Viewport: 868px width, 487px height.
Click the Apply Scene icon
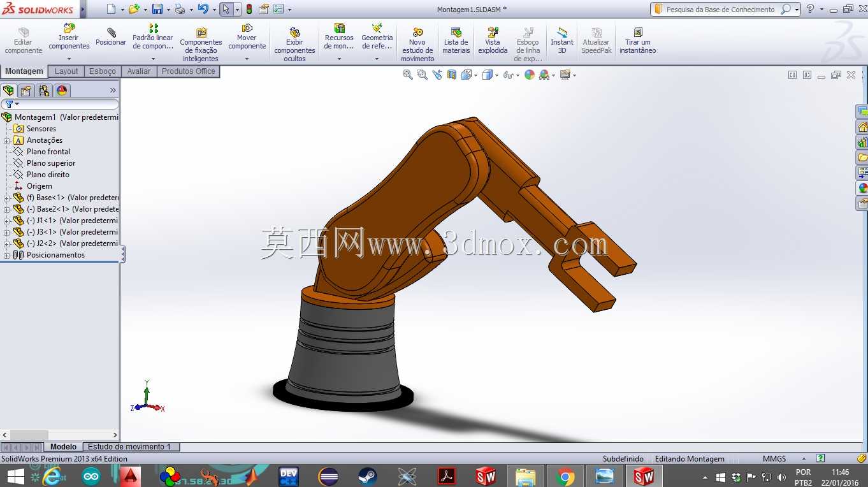544,75
